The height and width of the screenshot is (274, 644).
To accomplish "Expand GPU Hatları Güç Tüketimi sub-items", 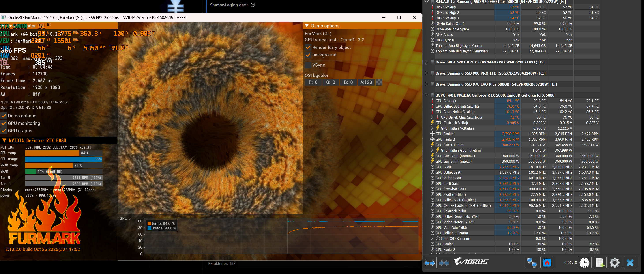I will [x=432, y=150].
